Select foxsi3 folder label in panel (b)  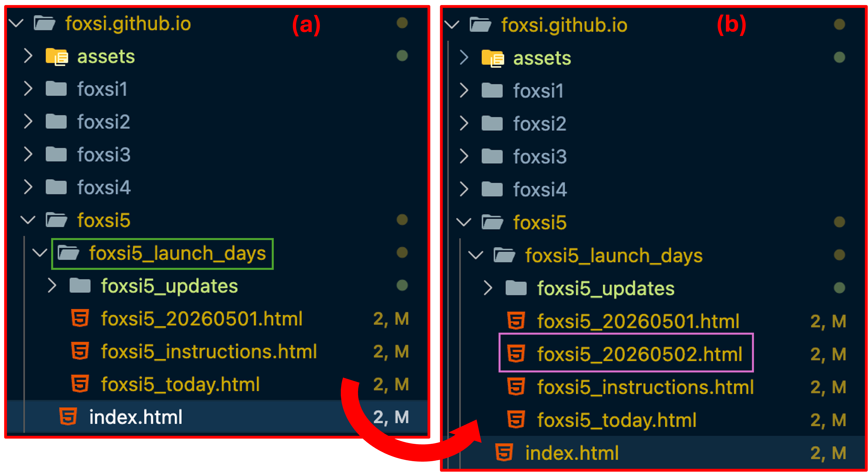(x=540, y=157)
